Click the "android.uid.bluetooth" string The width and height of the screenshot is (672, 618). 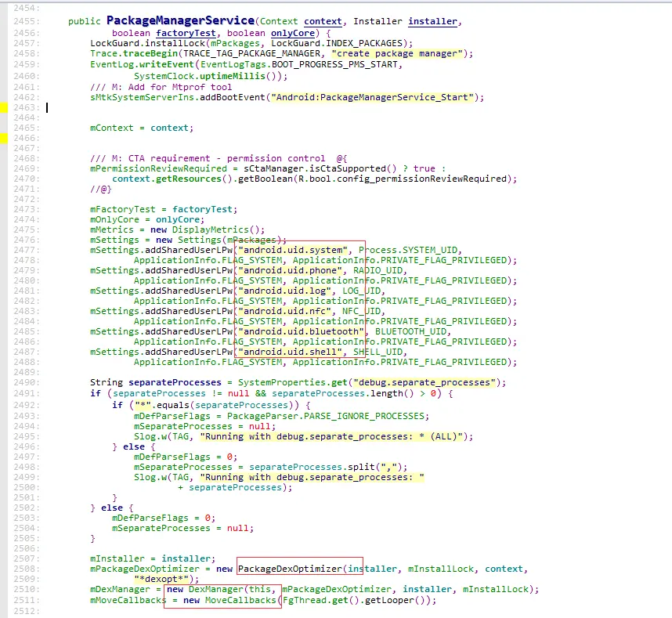pos(302,331)
